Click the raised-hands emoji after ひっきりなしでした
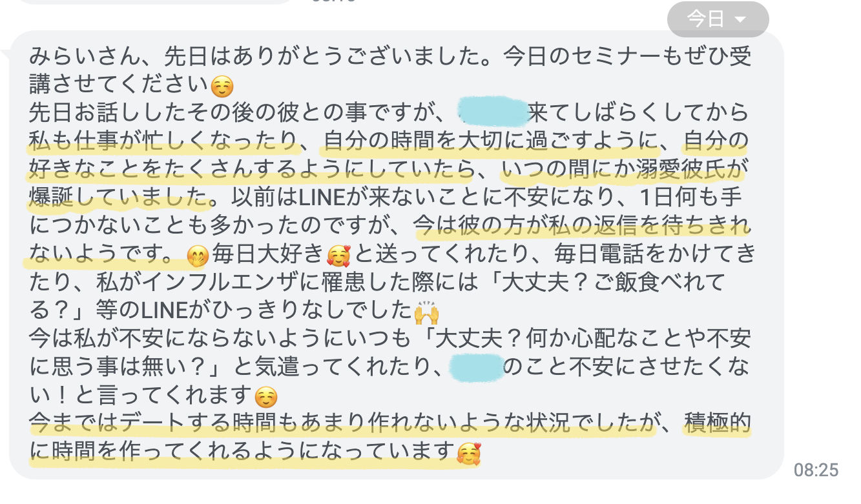 tap(426, 313)
